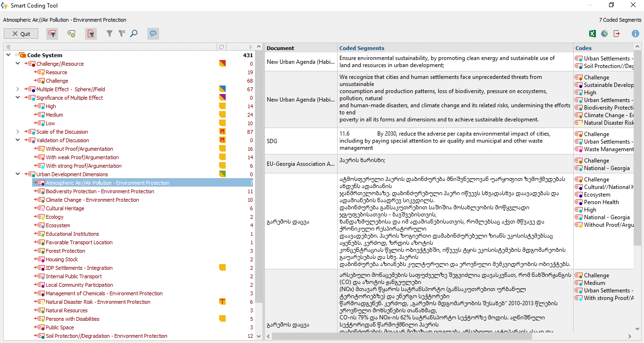Select the Natural Resources code
644x343 pixels.
(67, 310)
